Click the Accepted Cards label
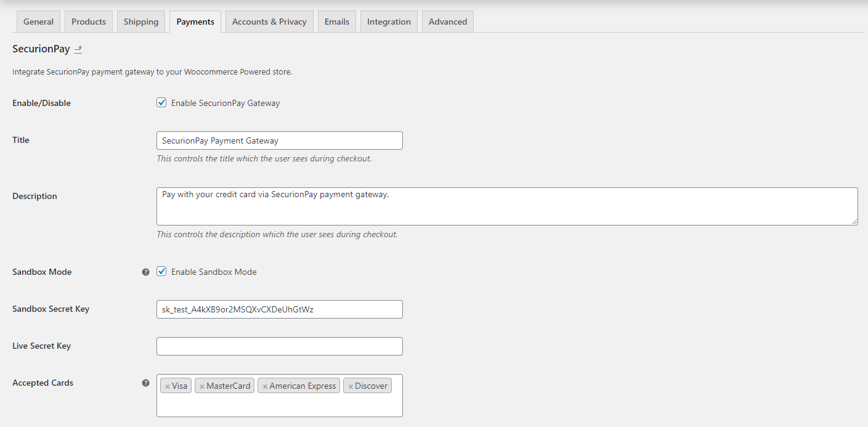Screen dimensions: 868x427 (43, 383)
